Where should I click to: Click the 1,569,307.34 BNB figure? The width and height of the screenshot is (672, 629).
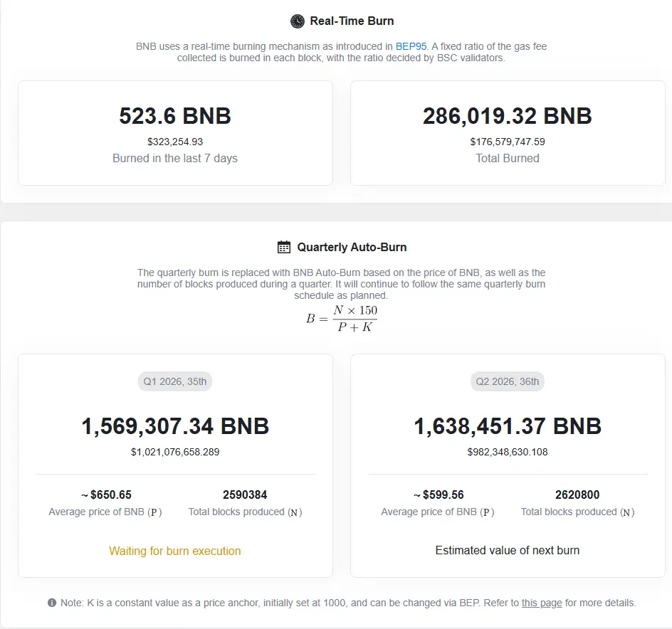point(175,426)
